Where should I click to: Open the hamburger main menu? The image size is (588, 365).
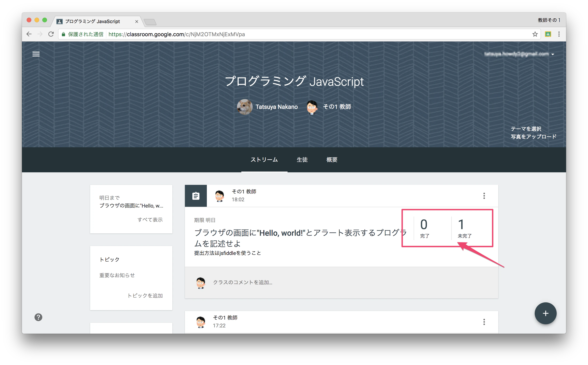tap(36, 54)
